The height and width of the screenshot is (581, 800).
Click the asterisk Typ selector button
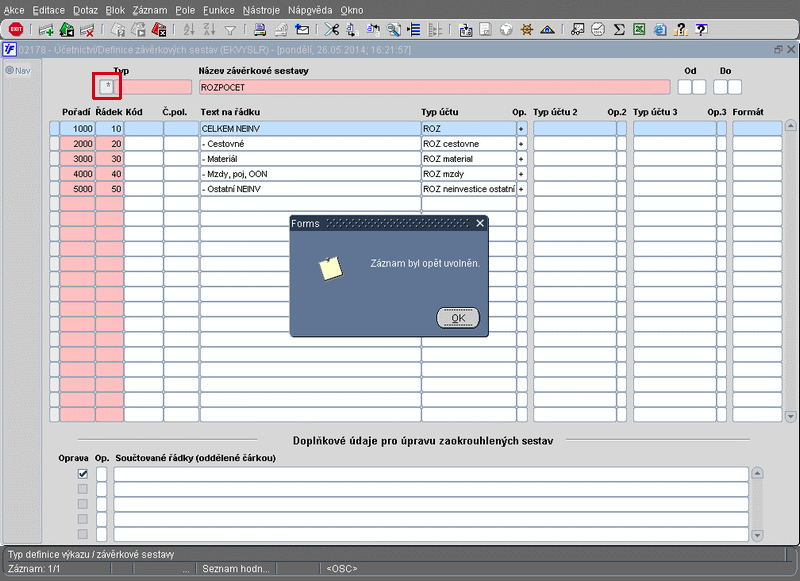click(x=107, y=87)
